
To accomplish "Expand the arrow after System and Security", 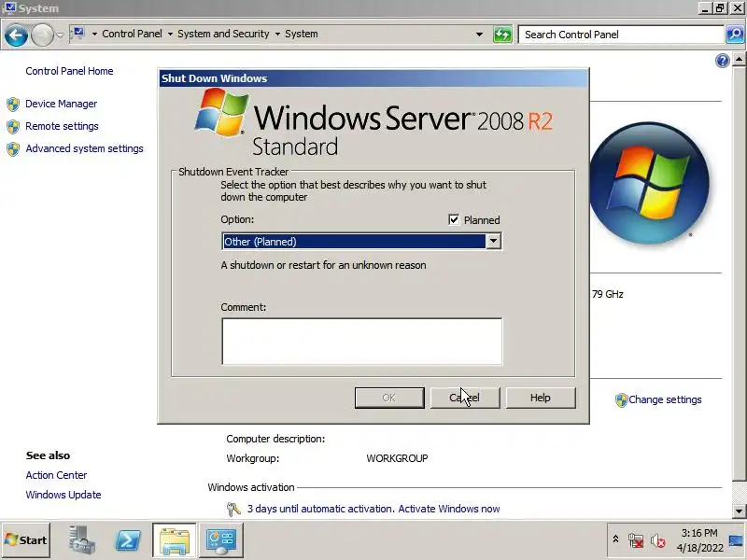I will tap(277, 35).
